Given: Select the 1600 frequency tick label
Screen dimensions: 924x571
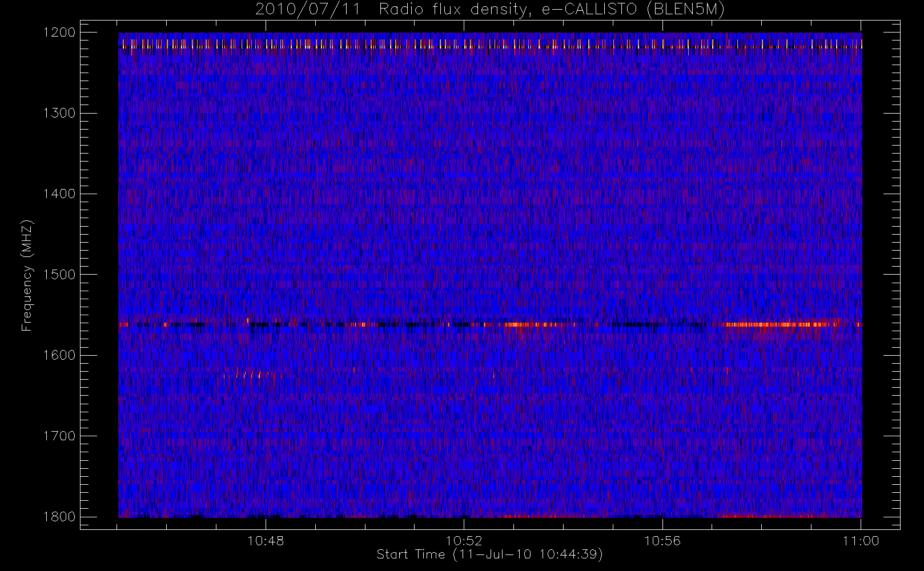Looking at the screenshot, I should coord(59,355).
